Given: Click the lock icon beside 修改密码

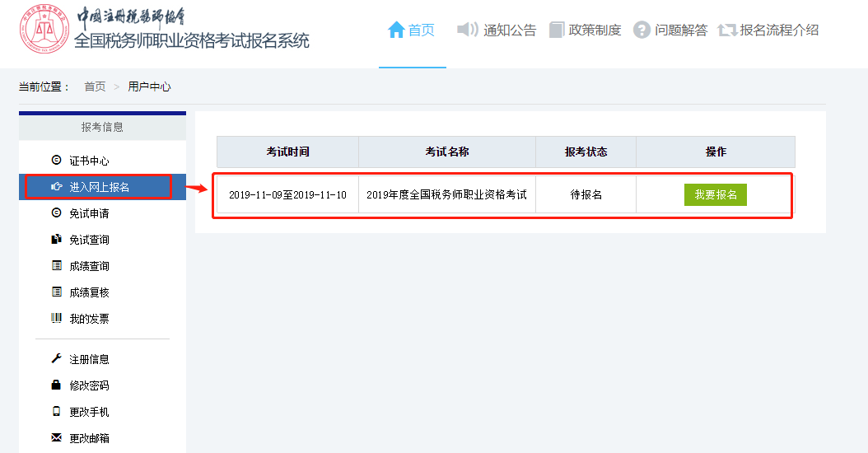Looking at the screenshot, I should click(x=56, y=385).
